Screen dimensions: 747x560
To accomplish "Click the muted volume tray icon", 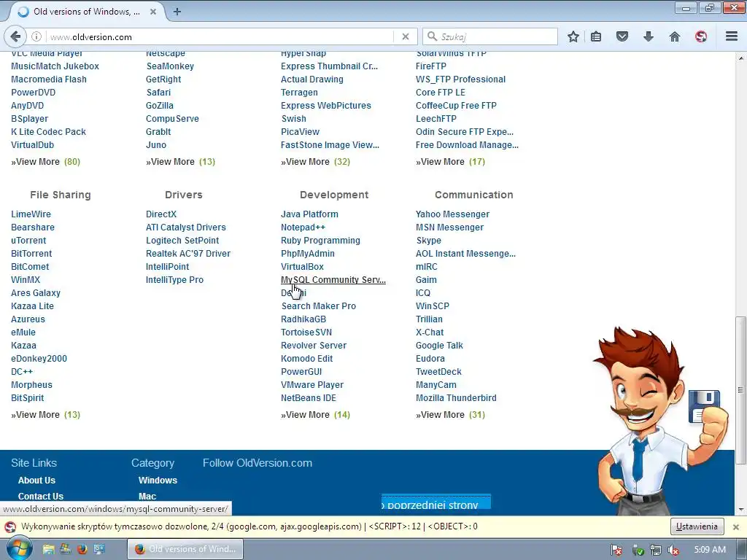I will point(673,550).
